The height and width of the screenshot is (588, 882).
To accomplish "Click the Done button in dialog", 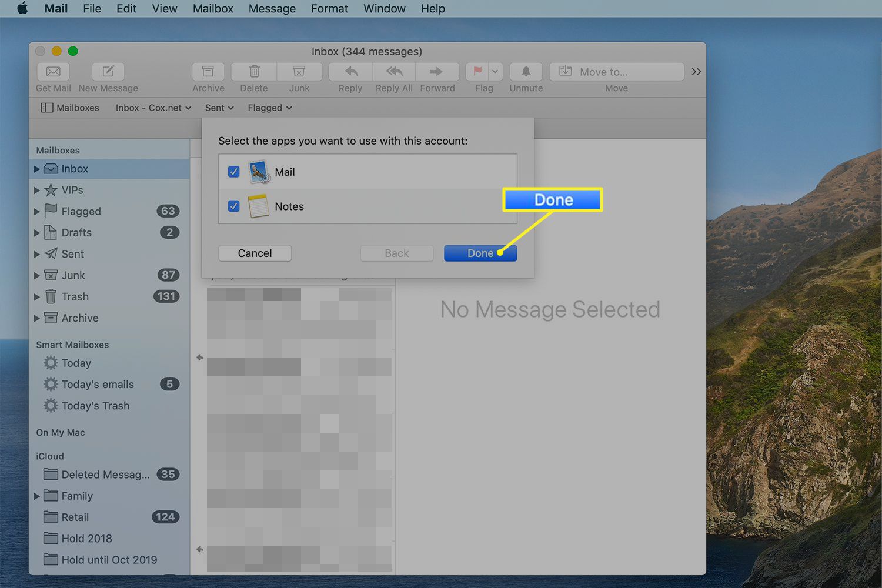I will 480,253.
